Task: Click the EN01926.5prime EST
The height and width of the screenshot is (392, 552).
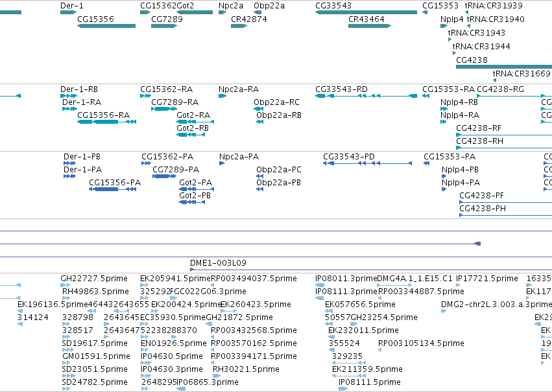Action: (x=145, y=350)
